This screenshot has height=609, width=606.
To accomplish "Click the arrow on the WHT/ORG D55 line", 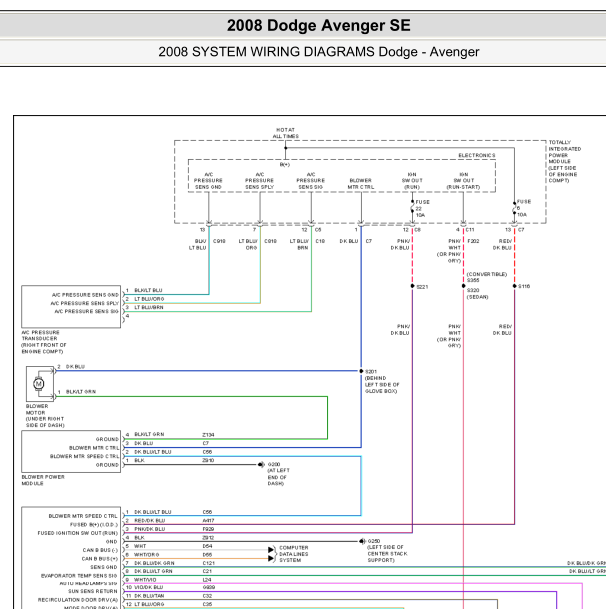I will click(271, 559).
